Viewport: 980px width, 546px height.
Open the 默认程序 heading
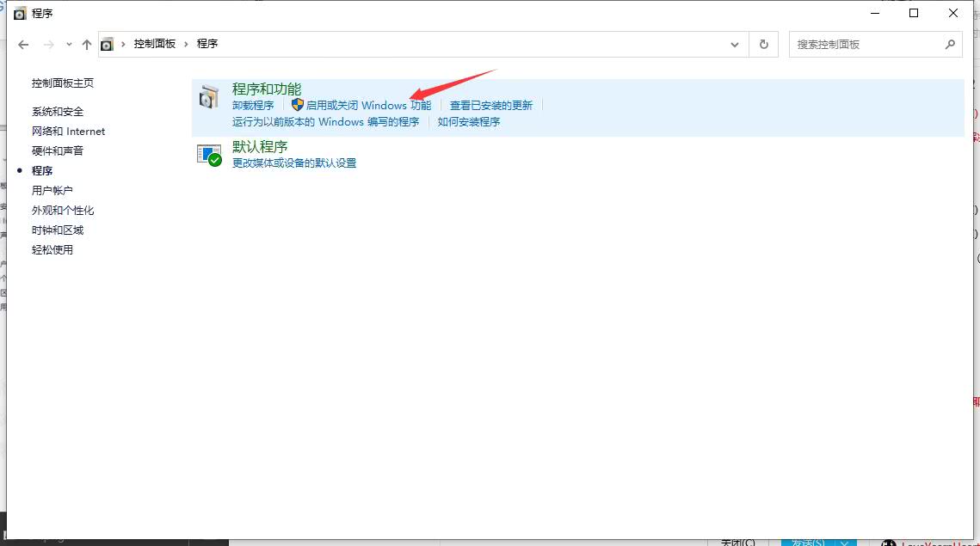(260, 147)
